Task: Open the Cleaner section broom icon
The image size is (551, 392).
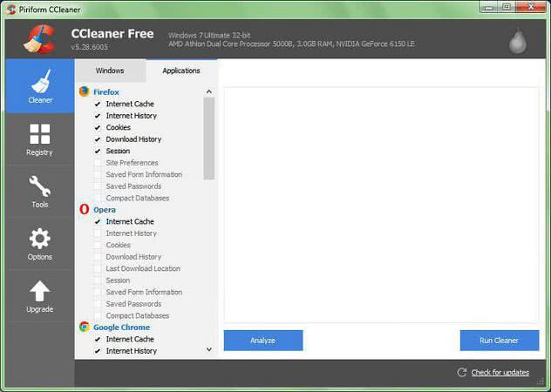Action: pos(39,82)
